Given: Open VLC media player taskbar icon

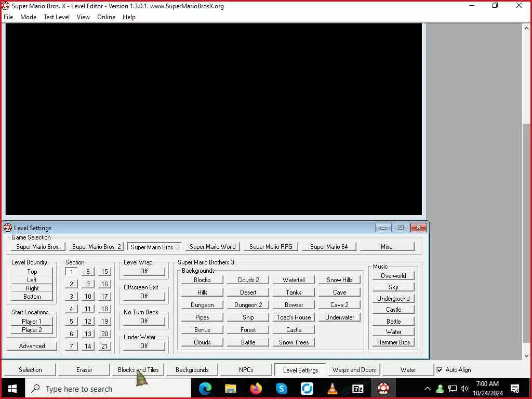Looking at the screenshot, I should pyautogui.click(x=332, y=389).
